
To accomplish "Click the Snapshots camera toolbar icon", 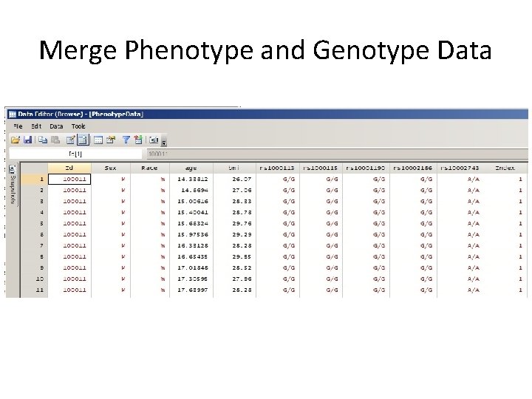I will [154, 140].
